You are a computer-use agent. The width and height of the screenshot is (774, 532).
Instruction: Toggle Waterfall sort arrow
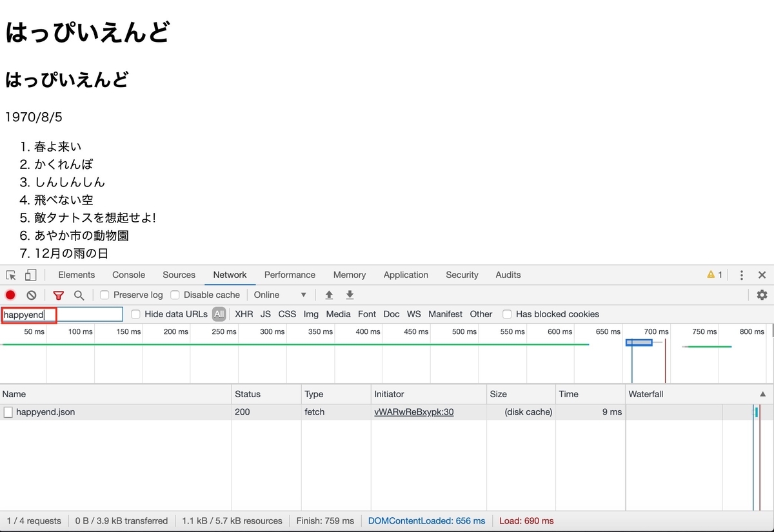(x=763, y=394)
